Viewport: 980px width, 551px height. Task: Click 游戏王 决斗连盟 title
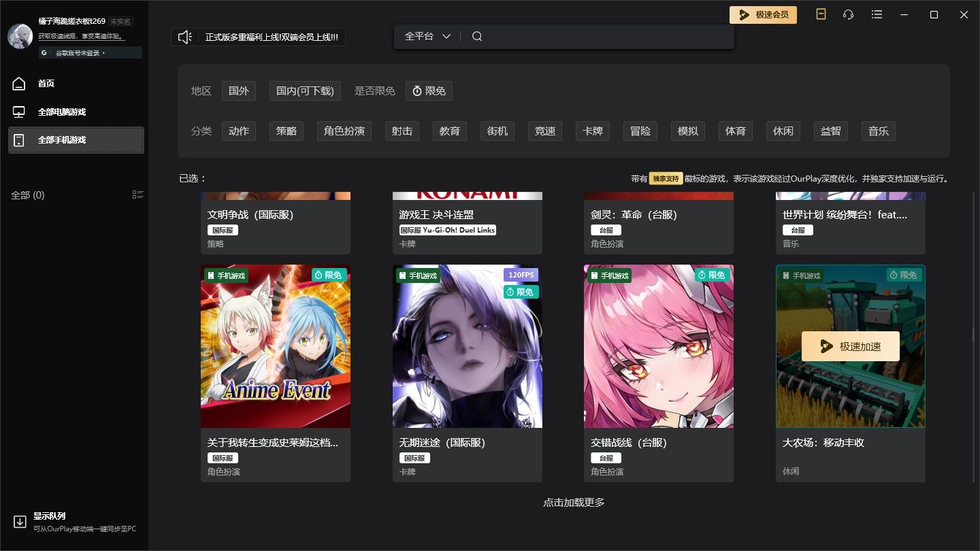point(436,214)
